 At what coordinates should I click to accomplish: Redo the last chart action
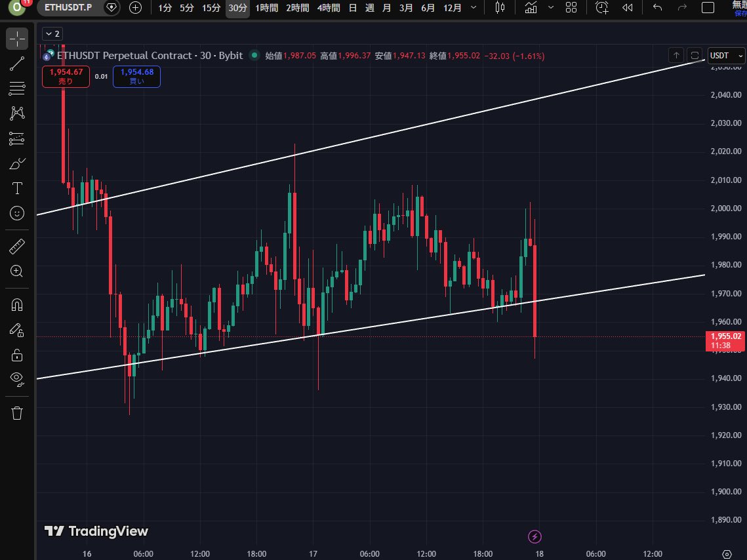(x=682, y=8)
